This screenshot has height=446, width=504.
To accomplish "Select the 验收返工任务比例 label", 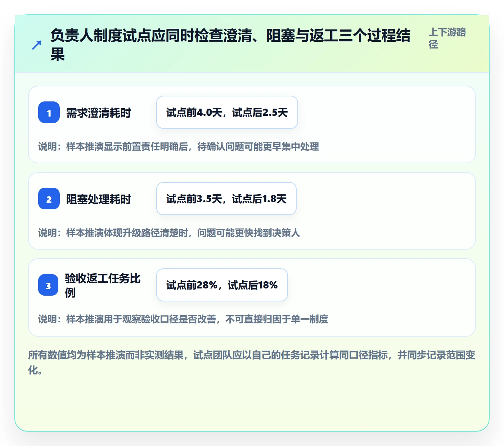I will coord(103,285).
